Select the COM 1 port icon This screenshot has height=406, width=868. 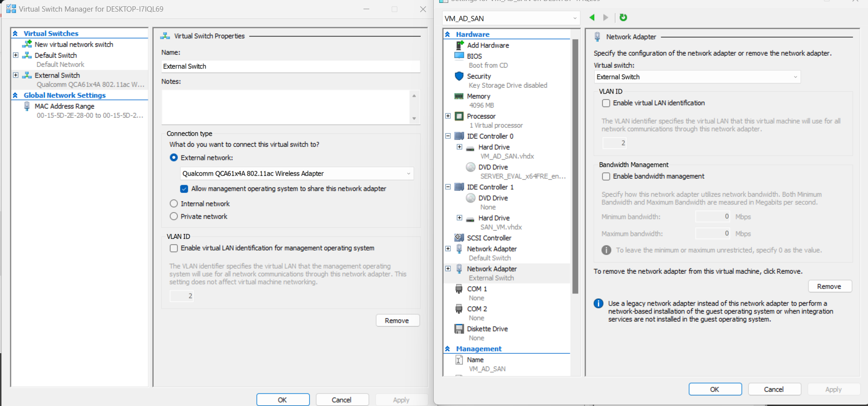459,289
